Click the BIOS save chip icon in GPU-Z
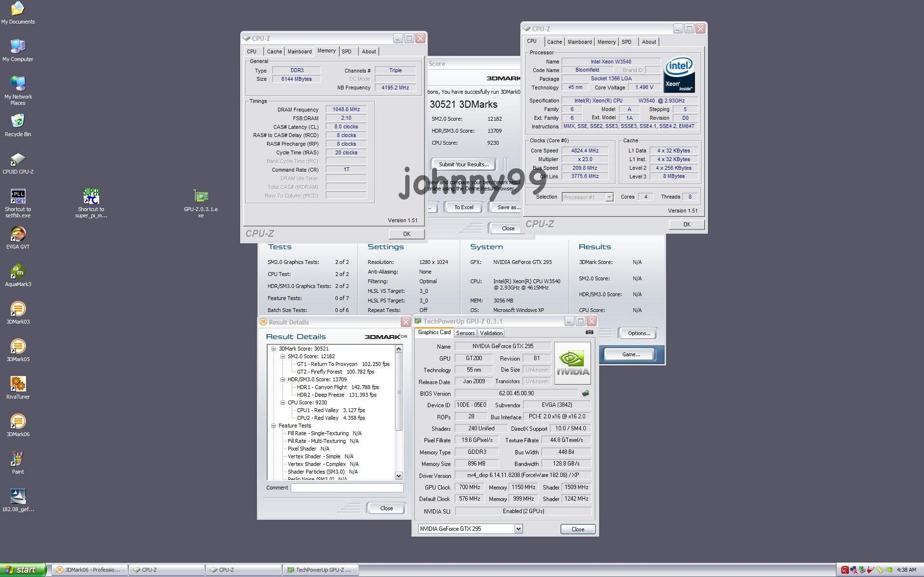Viewport: 924px width, 577px height. pos(585,393)
